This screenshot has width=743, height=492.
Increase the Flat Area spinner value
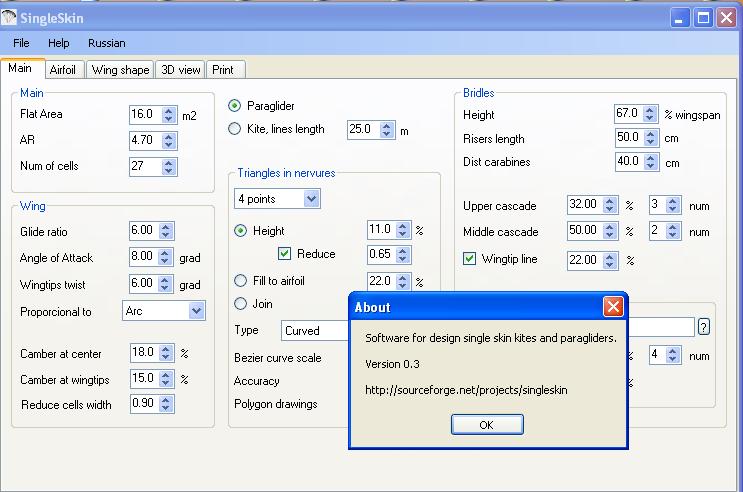(167, 110)
